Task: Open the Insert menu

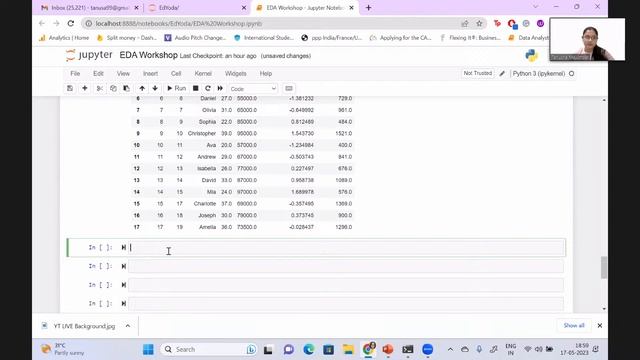Action: (x=150, y=73)
